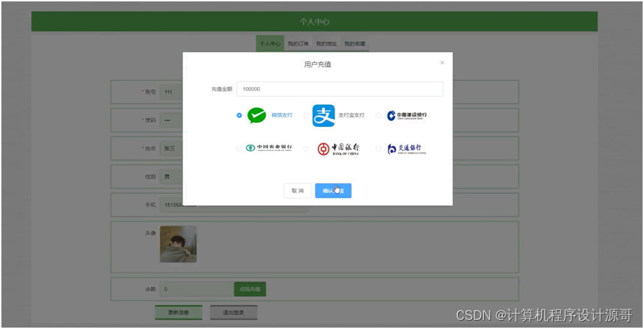Screen dimensions: 644x329
Task: Select the WeChat Pay radio button
Action: point(239,116)
